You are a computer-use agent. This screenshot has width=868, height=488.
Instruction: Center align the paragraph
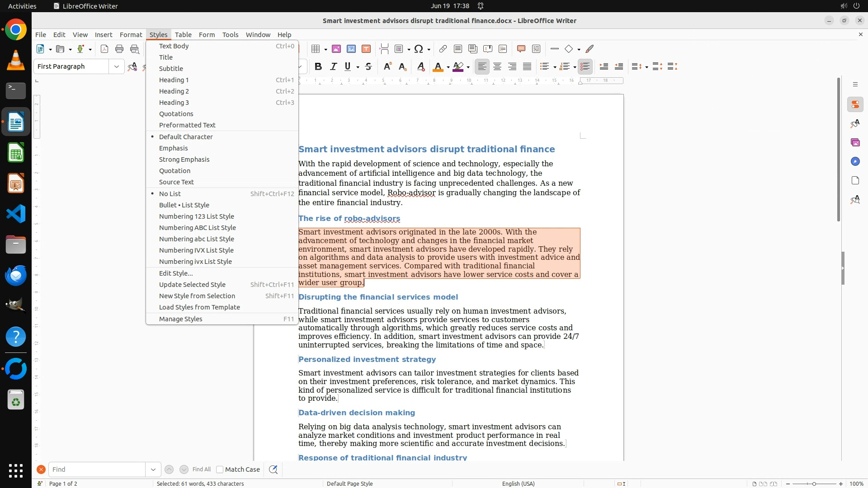(497, 66)
